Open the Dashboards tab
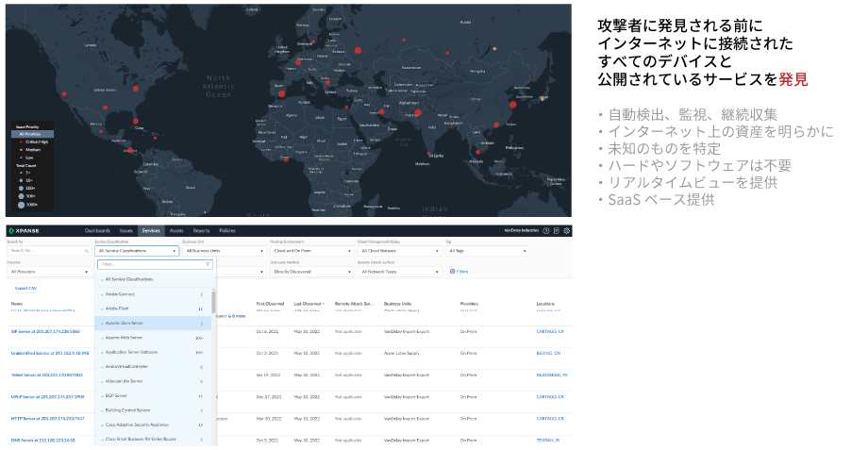 [97, 231]
